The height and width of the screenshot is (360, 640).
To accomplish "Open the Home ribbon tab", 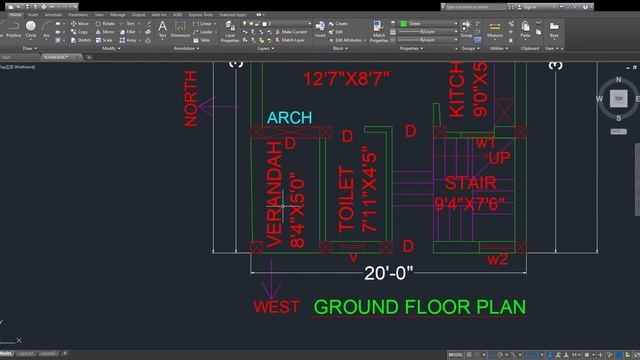I will 16,15.
